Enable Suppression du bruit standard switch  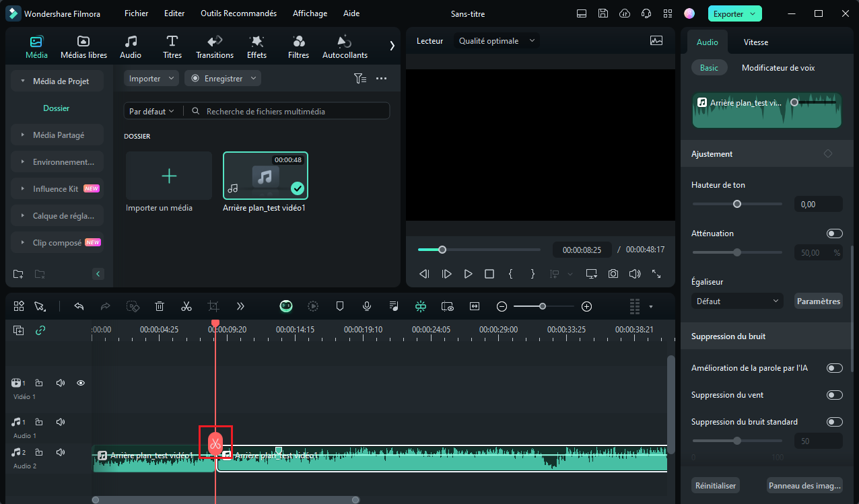coord(835,422)
